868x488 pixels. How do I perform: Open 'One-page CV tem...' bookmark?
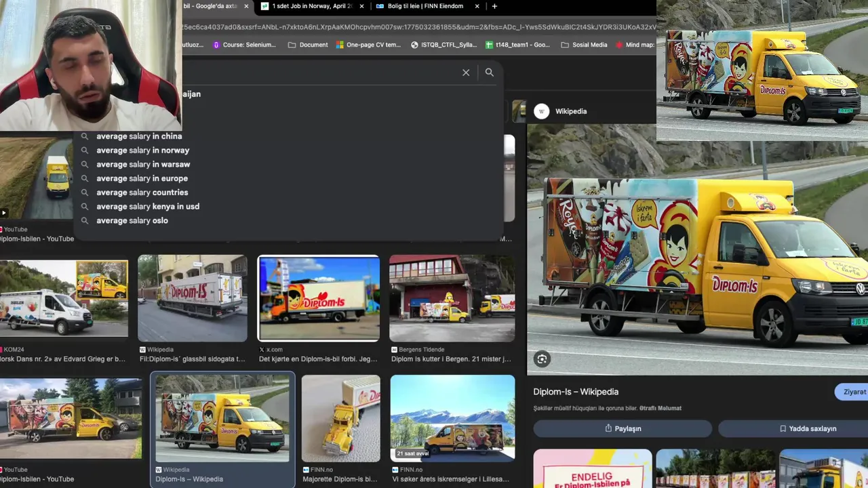[368, 45]
